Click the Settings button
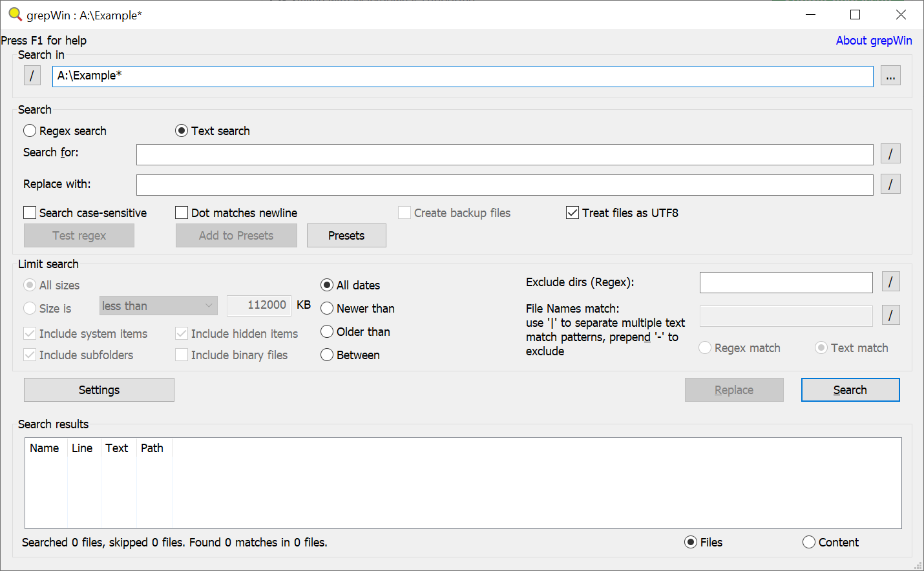 point(98,389)
